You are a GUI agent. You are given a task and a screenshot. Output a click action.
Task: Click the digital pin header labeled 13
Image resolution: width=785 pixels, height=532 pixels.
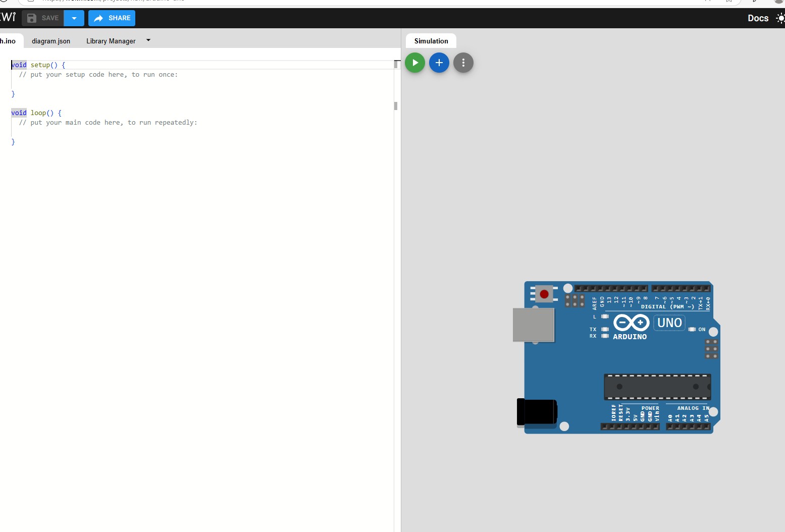(609, 289)
